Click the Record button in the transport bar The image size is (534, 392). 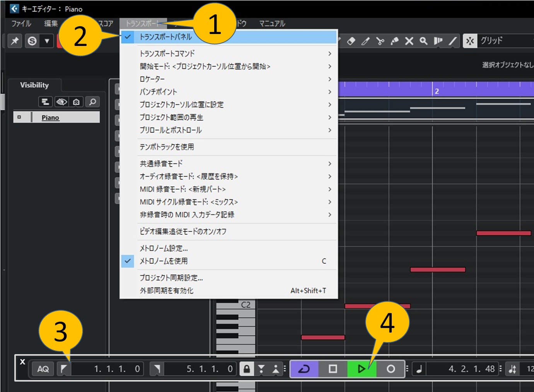tap(391, 369)
